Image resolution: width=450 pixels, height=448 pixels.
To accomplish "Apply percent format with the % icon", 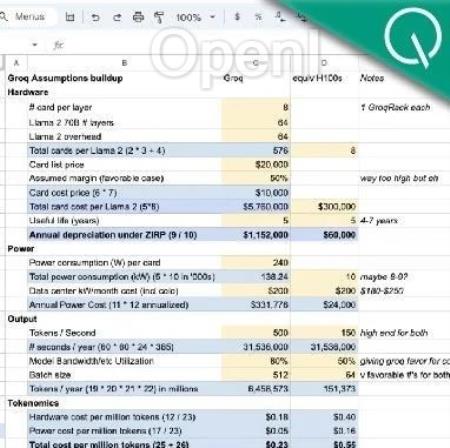I will coord(258,17).
